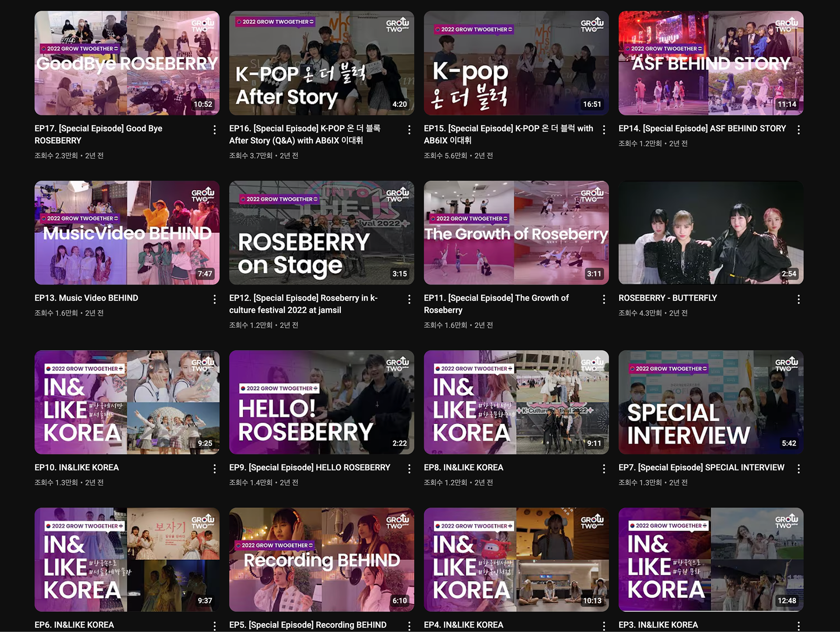Open options for EP9 HELLO ROSEBERRY

[409, 469]
